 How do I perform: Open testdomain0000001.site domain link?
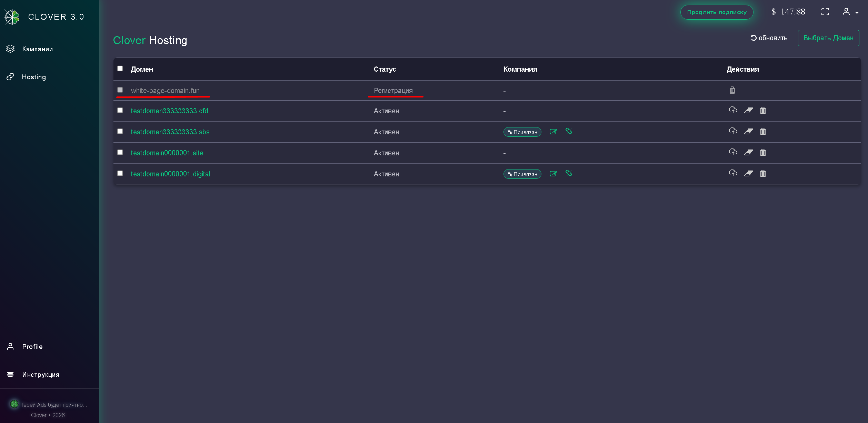167,153
